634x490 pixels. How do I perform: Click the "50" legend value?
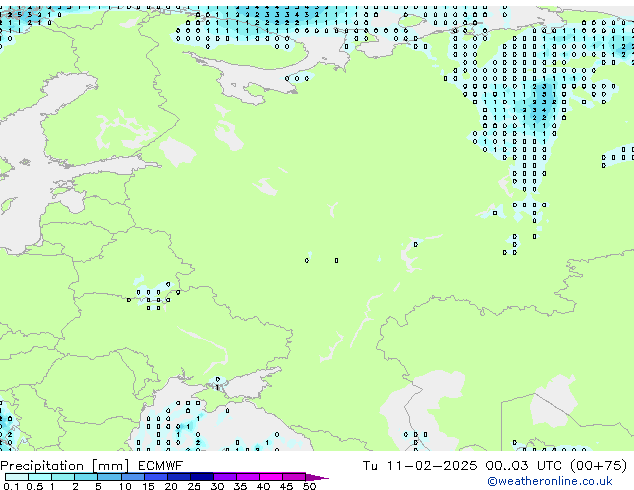309,486
